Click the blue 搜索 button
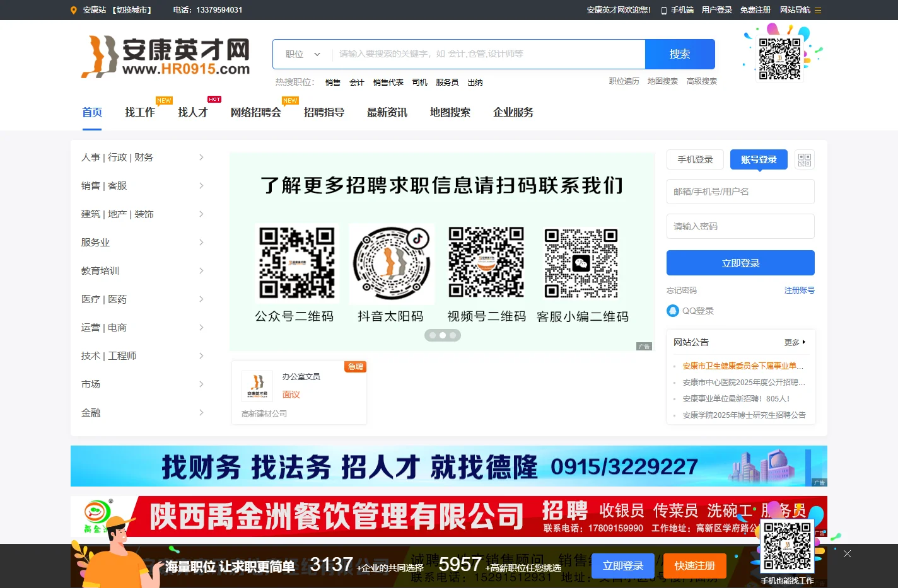This screenshot has width=898, height=588. tap(680, 54)
